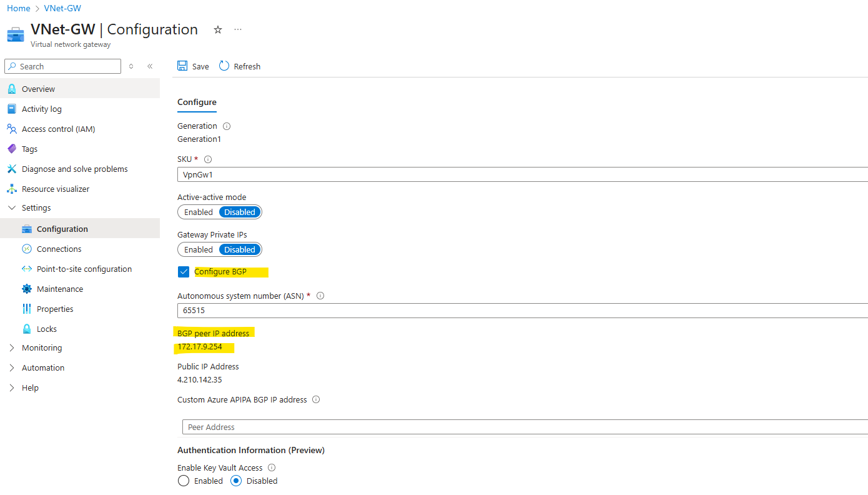Click the Public IP value 4.210.142.35
Screen dimensions: 868x495
coord(200,379)
